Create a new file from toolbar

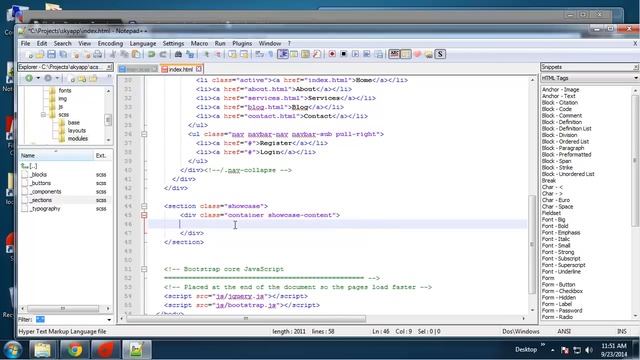point(29,54)
